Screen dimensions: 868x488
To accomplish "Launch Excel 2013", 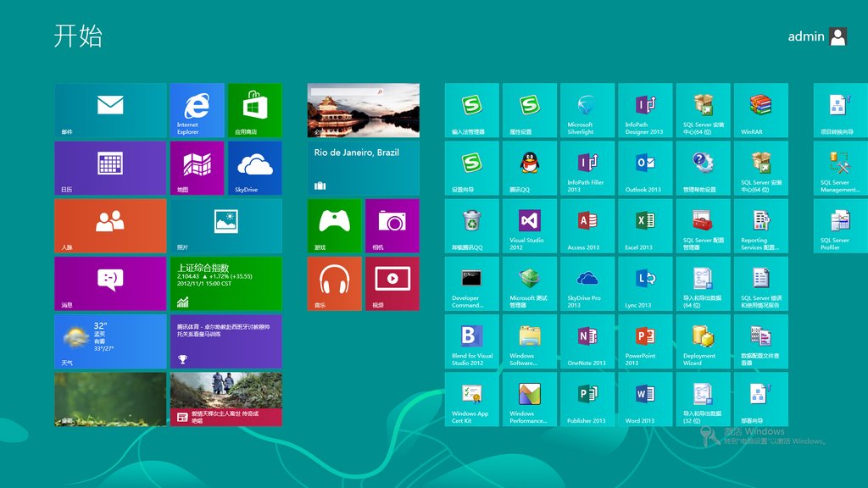I will pos(645,225).
